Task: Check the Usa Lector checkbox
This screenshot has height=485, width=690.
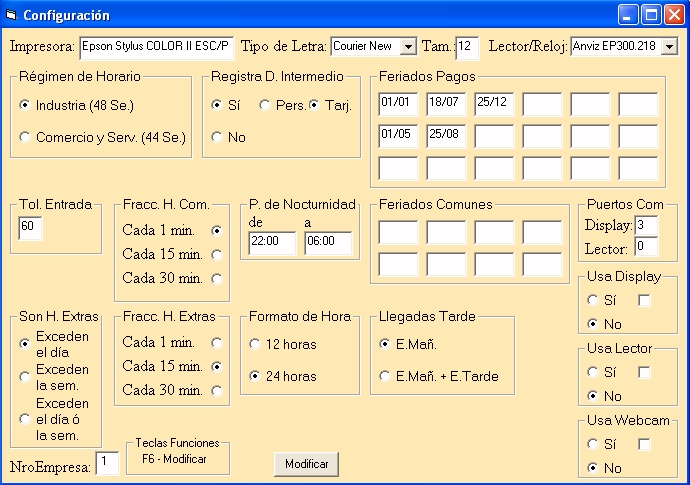Action: click(x=645, y=372)
